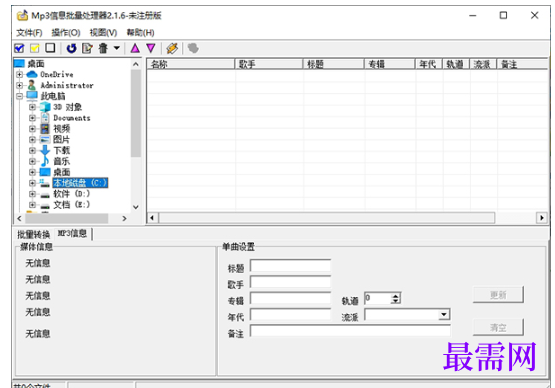
Task: Click the 下载 download arrow icon
Action: point(45,150)
